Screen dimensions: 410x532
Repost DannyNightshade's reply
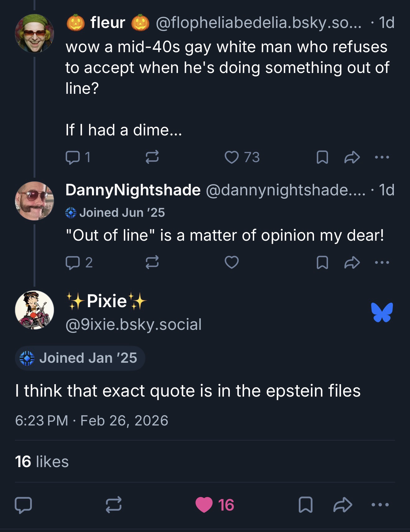coord(152,263)
